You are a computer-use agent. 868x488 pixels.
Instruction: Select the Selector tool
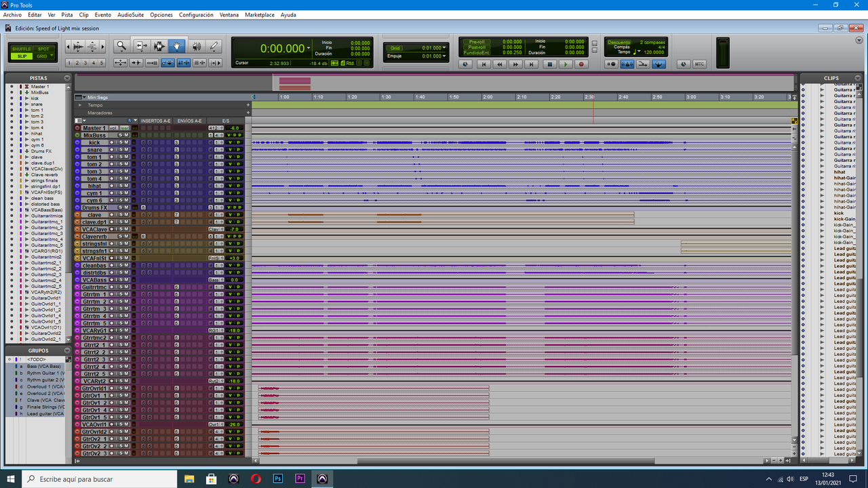coord(159,46)
